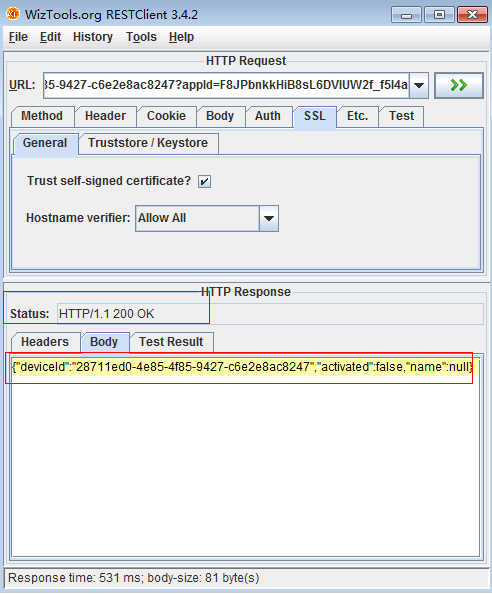Close the RESTClient window

pyautogui.click(x=472, y=15)
